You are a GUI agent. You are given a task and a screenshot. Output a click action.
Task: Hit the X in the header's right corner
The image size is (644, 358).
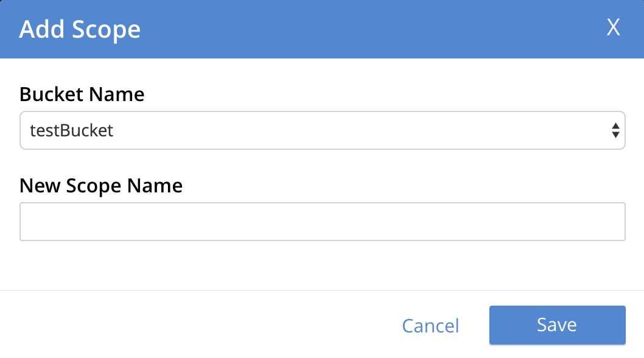click(613, 28)
